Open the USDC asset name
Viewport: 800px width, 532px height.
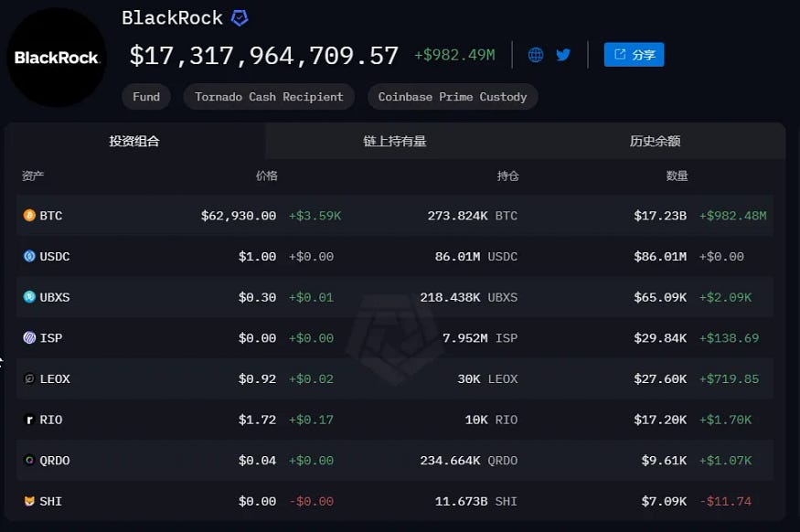pos(55,257)
